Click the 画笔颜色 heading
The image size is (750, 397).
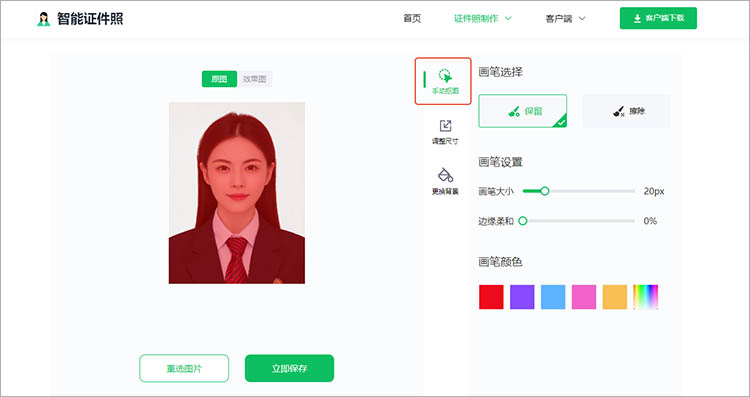point(500,262)
